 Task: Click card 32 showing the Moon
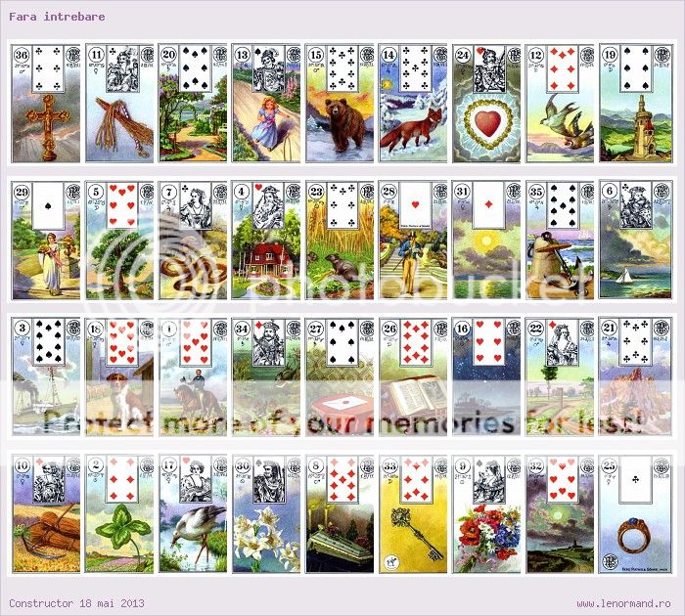click(560, 513)
